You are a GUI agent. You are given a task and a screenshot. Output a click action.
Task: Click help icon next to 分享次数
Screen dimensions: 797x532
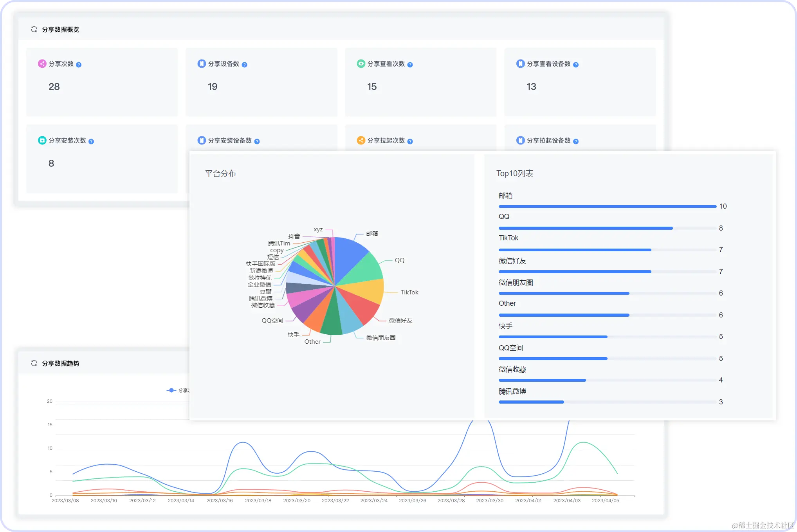tap(79, 65)
